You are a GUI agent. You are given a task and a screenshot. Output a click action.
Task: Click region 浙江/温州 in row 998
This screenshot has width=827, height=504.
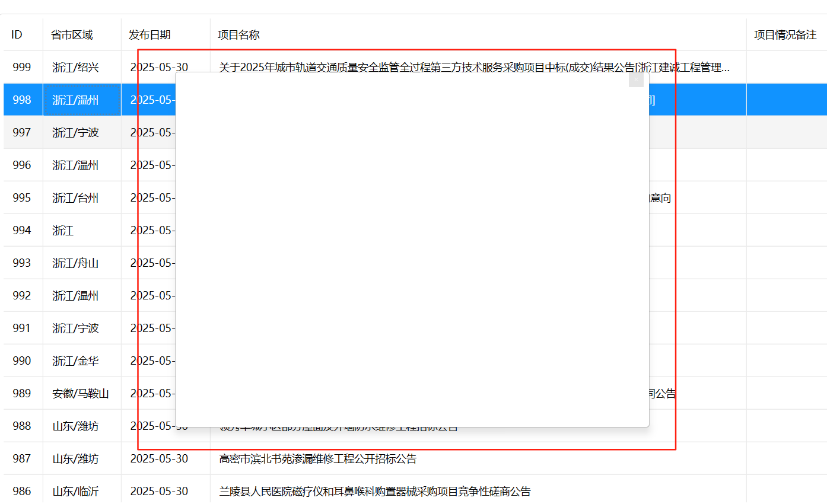[x=75, y=100]
